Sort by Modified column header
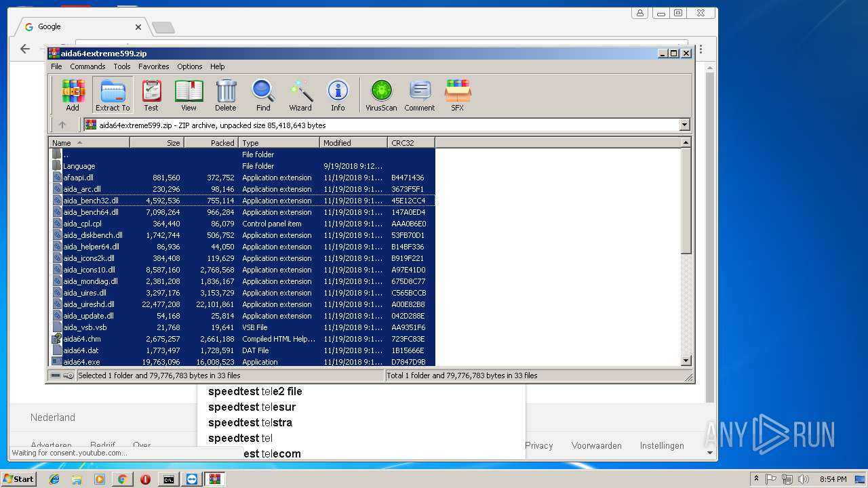The height and width of the screenshot is (488, 868). (x=353, y=142)
